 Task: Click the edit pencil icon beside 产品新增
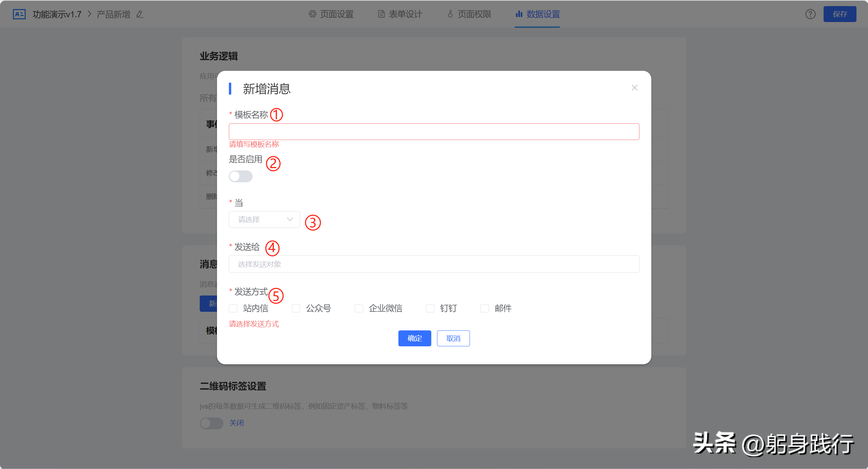click(140, 14)
